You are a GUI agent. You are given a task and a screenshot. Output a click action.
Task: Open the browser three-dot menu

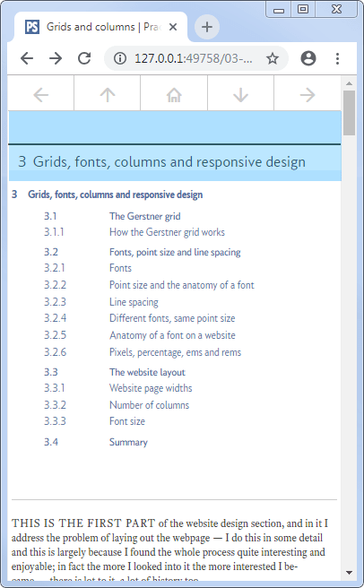[x=337, y=58]
